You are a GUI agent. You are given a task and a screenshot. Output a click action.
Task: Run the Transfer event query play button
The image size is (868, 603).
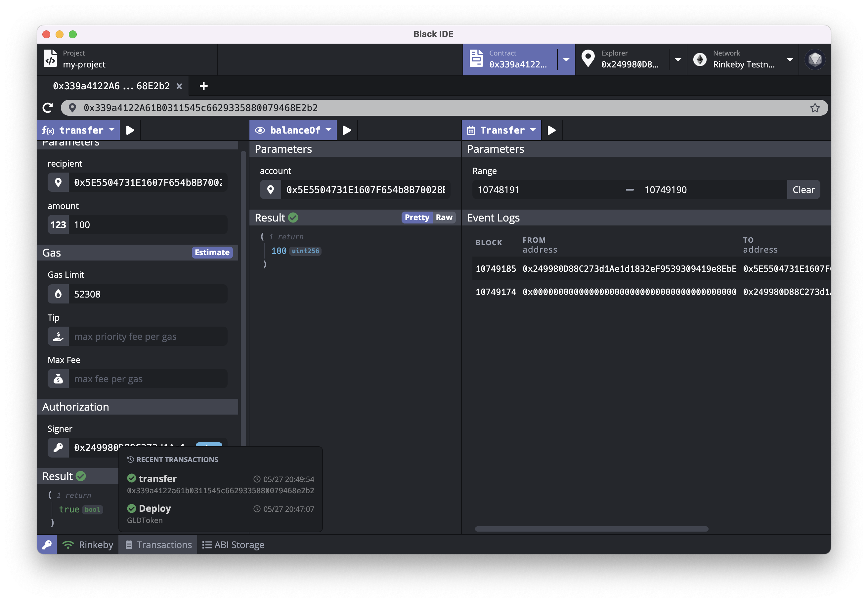(x=551, y=130)
